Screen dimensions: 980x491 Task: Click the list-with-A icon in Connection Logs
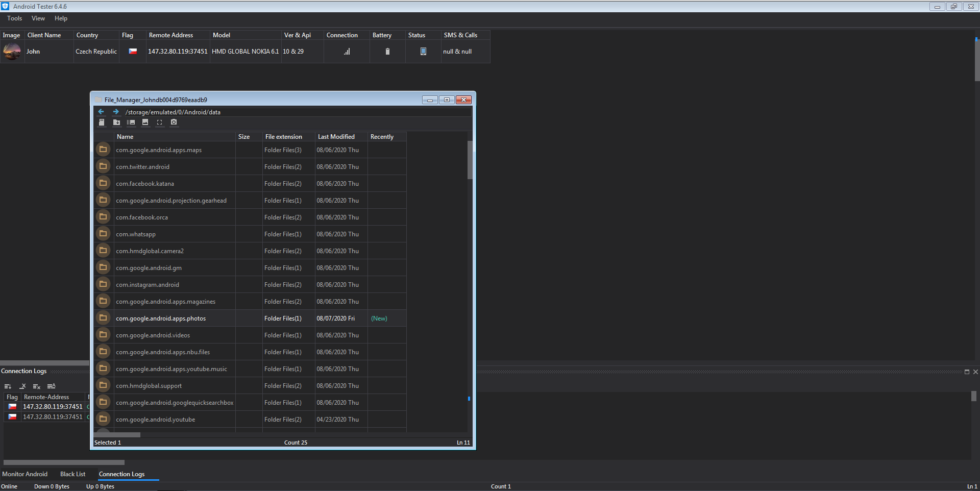click(x=51, y=386)
